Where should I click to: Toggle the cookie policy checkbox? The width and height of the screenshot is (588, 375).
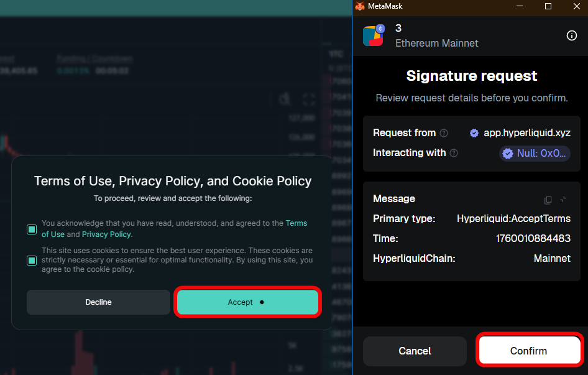[32, 260]
